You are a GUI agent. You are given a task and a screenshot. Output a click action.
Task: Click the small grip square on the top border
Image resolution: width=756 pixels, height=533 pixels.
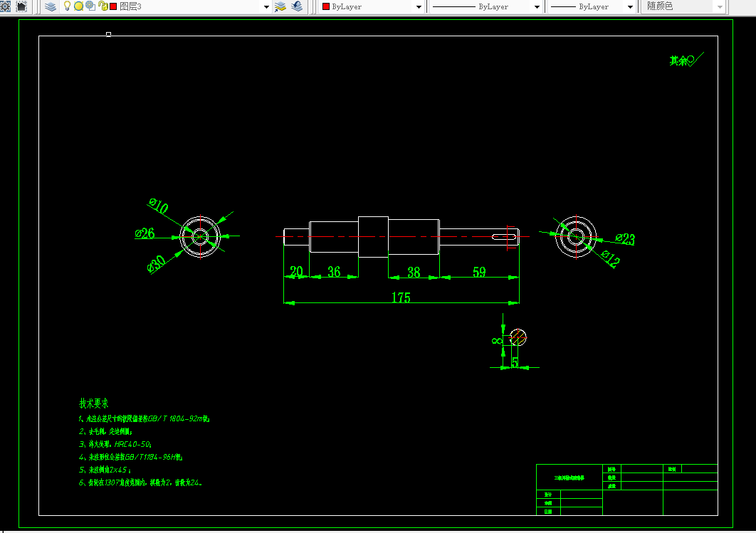(108, 34)
